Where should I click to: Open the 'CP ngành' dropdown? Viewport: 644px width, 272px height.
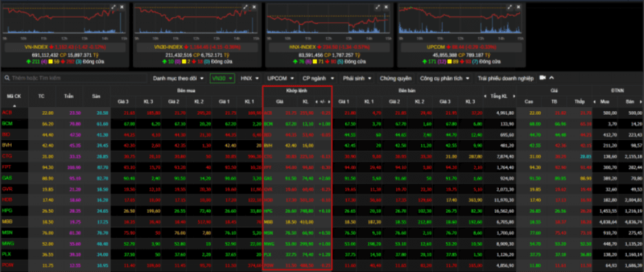319,78
